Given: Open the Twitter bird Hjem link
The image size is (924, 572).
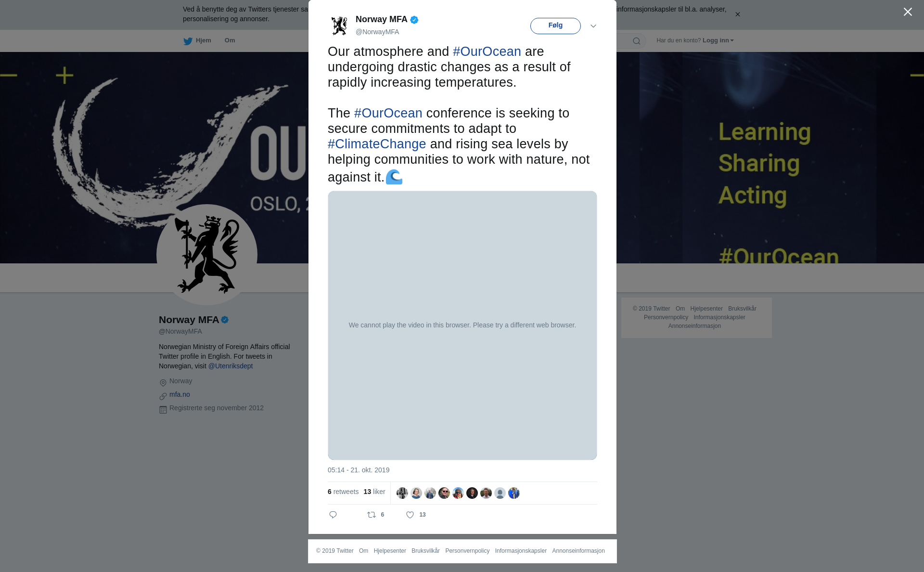Looking at the screenshot, I should (x=197, y=40).
